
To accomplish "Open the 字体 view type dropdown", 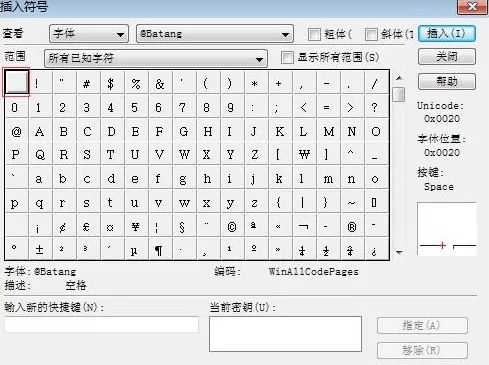I will pos(89,34).
